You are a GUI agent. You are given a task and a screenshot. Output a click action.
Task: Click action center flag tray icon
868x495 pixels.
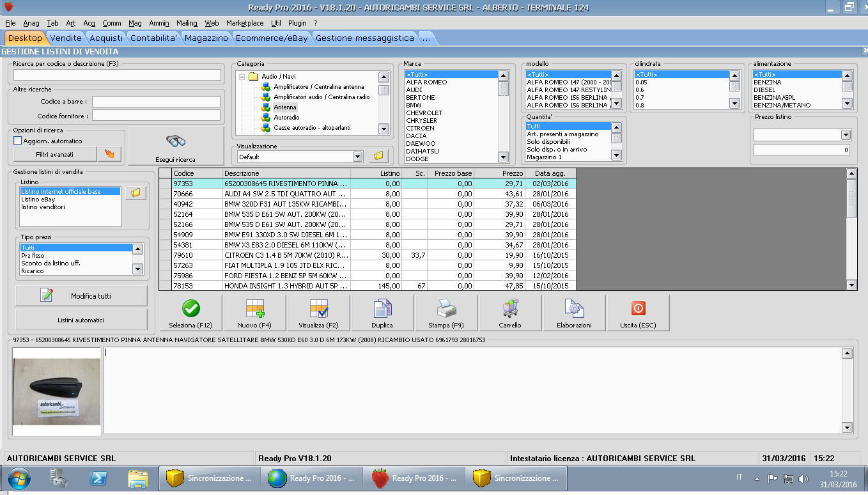[x=772, y=478]
